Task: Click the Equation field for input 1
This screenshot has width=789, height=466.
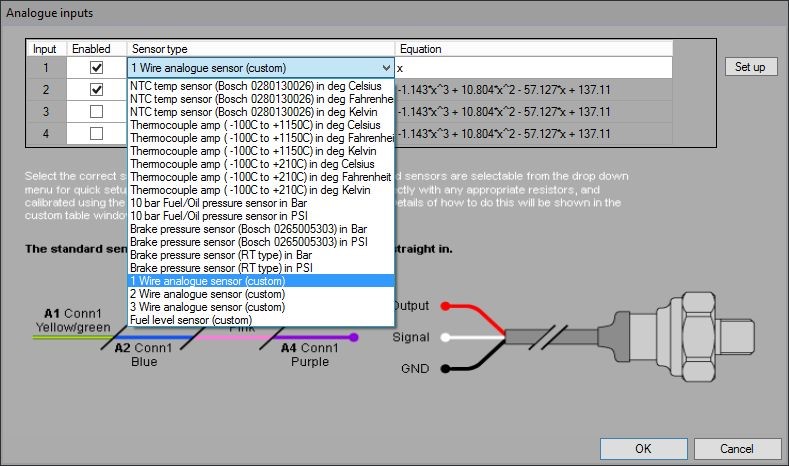Action: 530,68
